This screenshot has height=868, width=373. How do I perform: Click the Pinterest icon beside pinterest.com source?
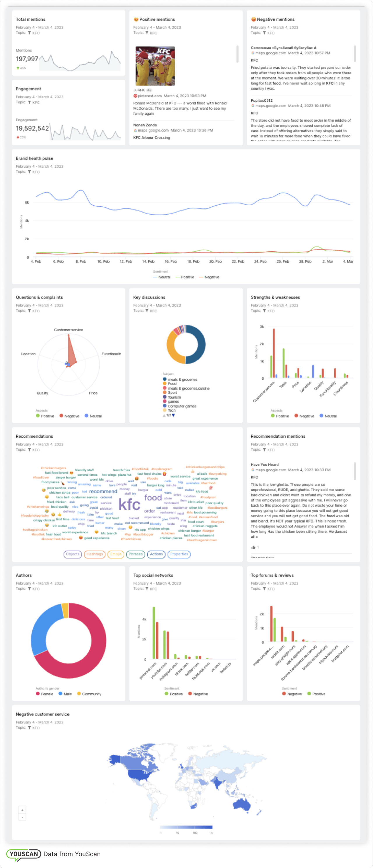[x=135, y=96]
